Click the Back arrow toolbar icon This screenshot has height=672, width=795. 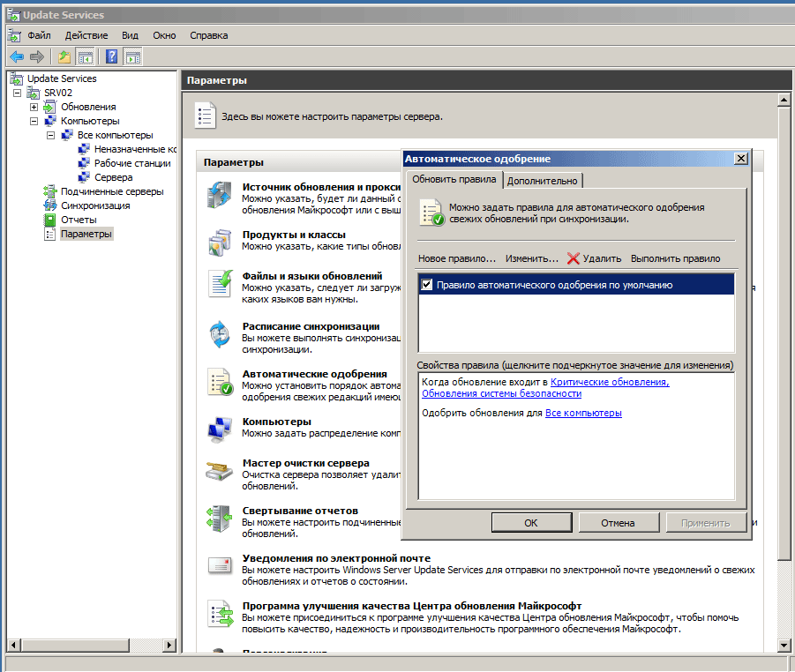(x=16, y=57)
